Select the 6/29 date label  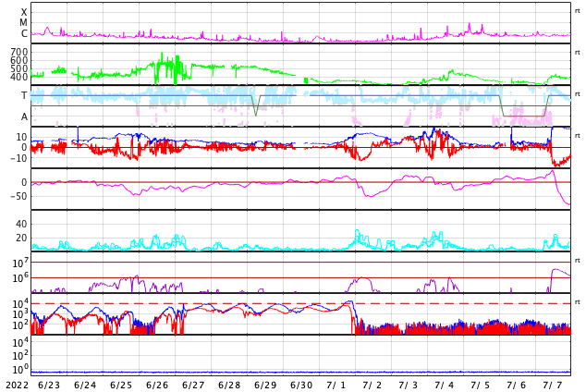click(265, 386)
